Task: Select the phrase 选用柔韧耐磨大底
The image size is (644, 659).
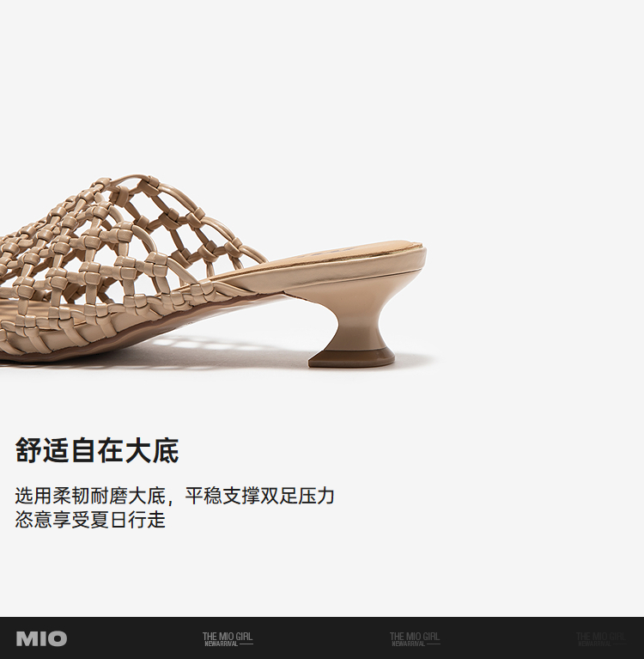Action: 90,496
